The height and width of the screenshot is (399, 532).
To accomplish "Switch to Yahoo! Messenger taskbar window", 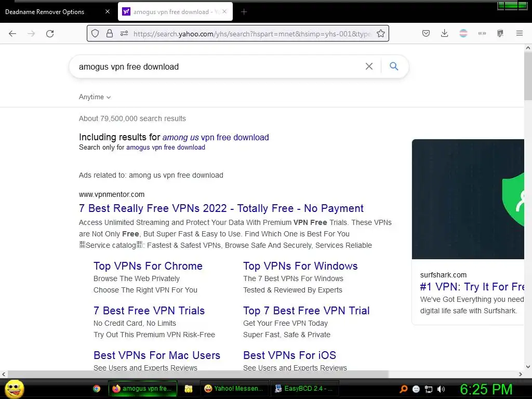I will (x=234, y=389).
